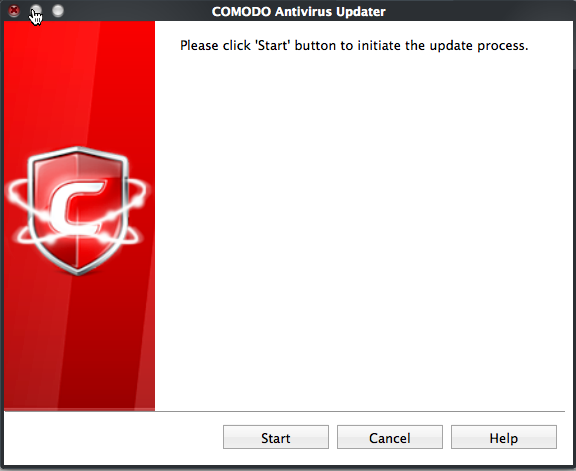Click the zoom window button in title bar
Screen dimensions: 576x471
[x=58, y=11]
